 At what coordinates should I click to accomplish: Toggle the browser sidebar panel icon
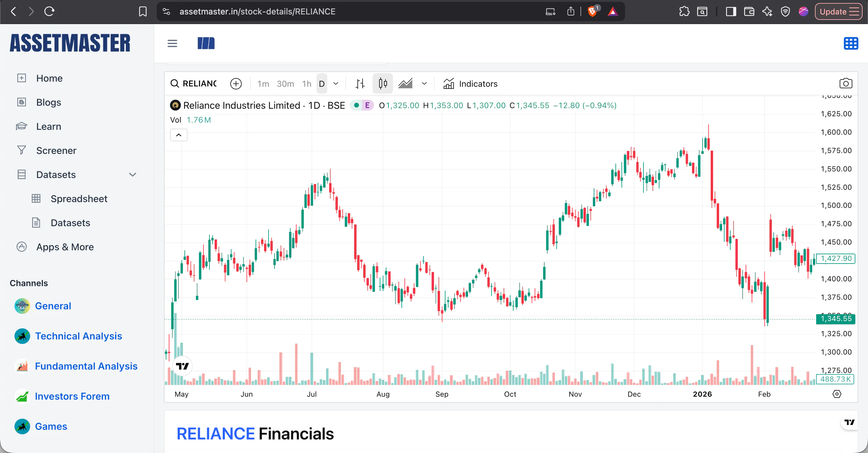click(731, 12)
